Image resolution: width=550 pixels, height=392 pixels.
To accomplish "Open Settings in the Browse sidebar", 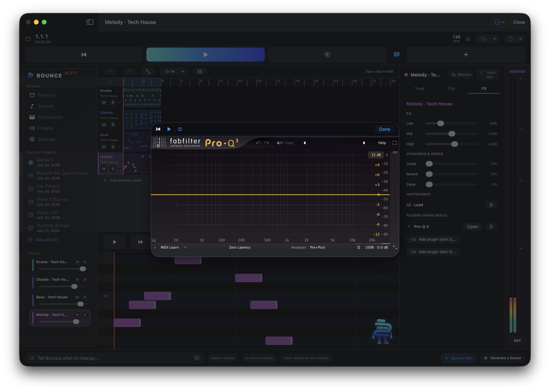I will click(60, 139).
